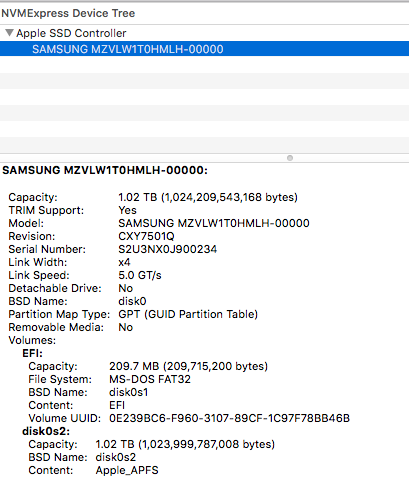Click disk0s2 capacity 1.02 TB (1,023,999,787,008 bytes)

185,444
